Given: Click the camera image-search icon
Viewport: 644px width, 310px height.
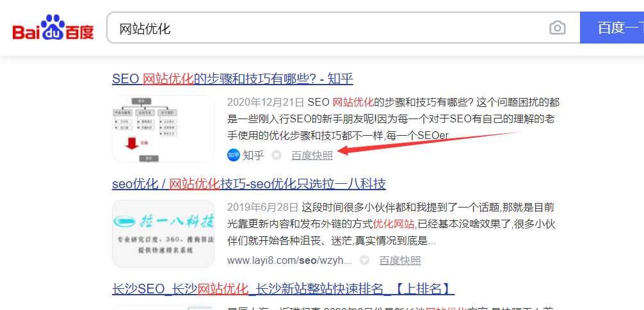Looking at the screenshot, I should click(x=558, y=28).
